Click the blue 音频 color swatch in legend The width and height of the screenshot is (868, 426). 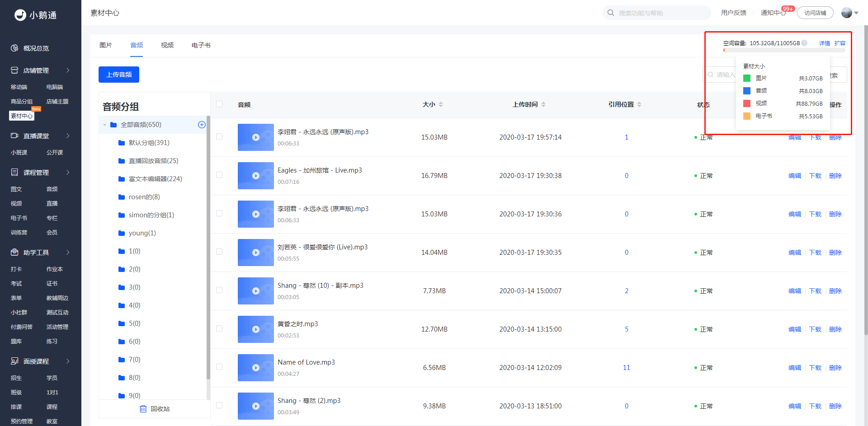point(747,91)
